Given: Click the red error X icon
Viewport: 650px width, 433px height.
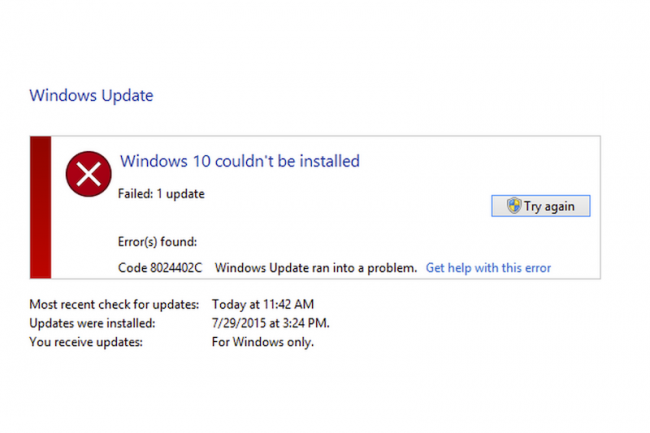Looking at the screenshot, I should coord(88,174).
